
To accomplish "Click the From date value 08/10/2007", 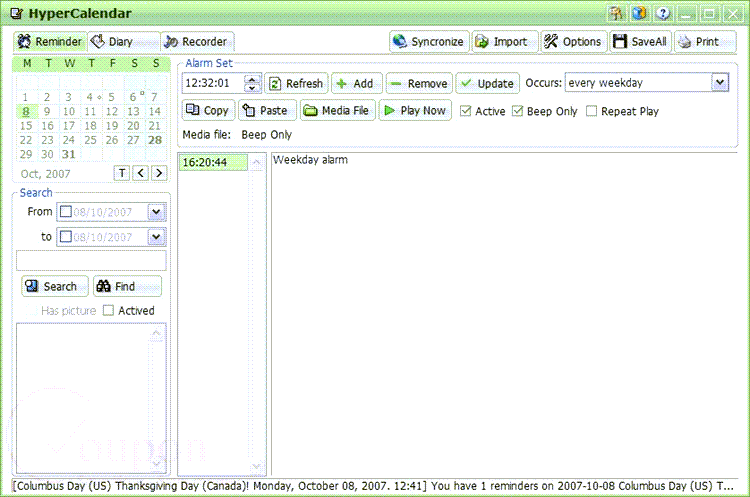I will tap(102, 212).
